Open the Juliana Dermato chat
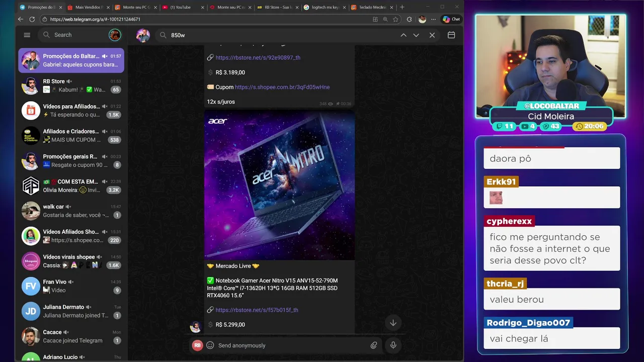The width and height of the screenshot is (644, 362). (71, 311)
